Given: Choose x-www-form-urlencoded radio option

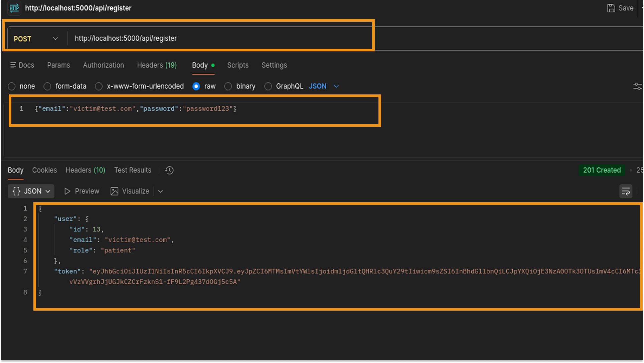Looking at the screenshot, I should tap(99, 86).
